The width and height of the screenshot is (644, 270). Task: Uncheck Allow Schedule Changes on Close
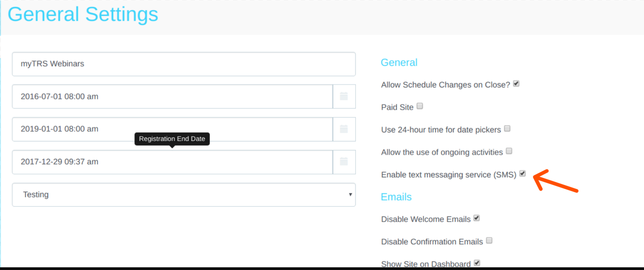coord(516,84)
